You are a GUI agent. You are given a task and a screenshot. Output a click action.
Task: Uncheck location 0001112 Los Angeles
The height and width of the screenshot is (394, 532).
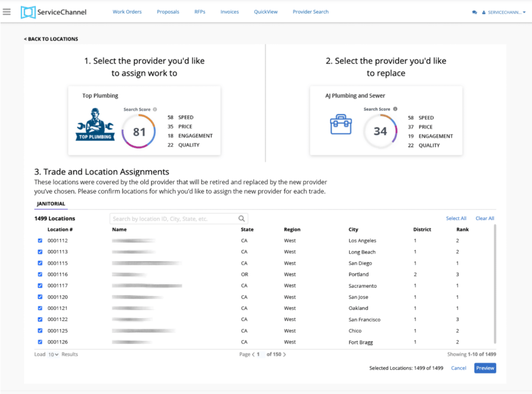click(x=40, y=241)
